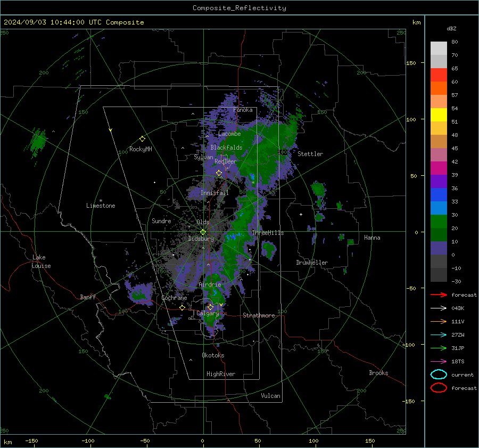The image size is (479, 448).
Task: Click the Blackfalds city label
Action: pyautogui.click(x=226, y=148)
